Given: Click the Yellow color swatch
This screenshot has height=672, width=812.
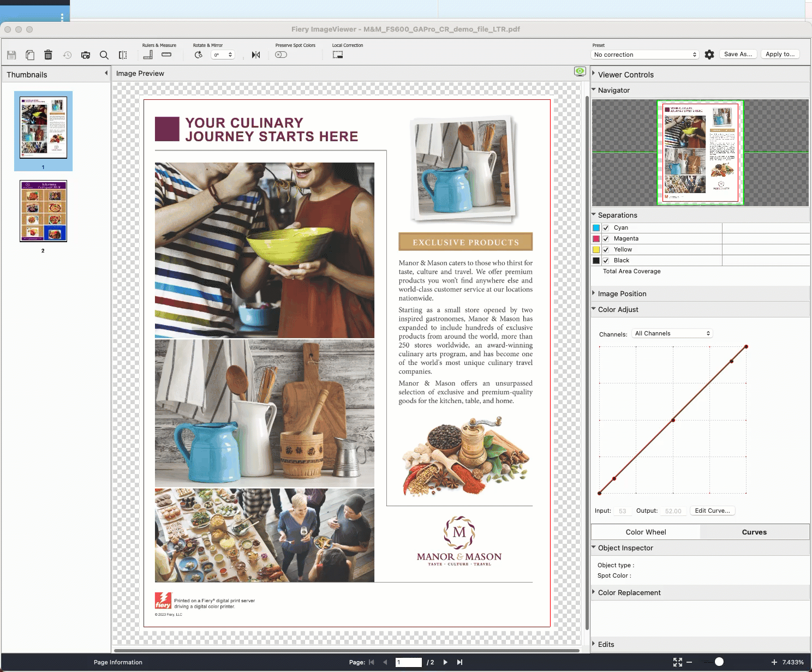Looking at the screenshot, I should coord(596,250).
